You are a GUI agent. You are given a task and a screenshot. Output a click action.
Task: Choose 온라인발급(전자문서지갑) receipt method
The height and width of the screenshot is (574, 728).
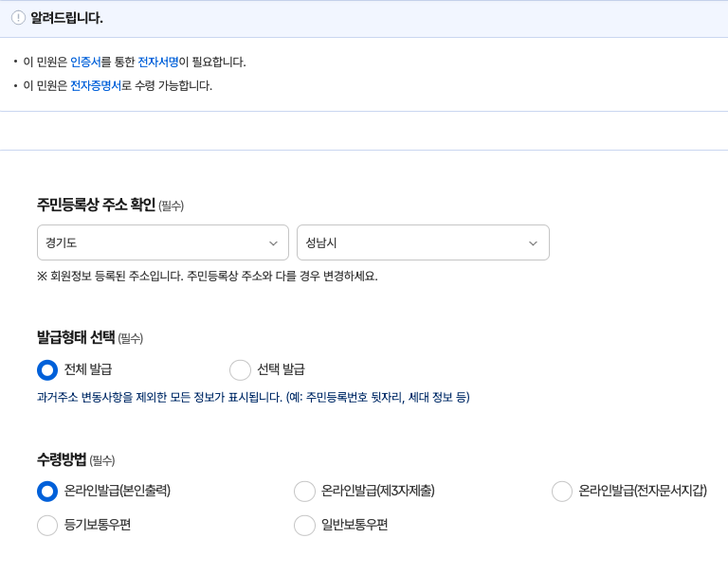click(x=562, y=492)
